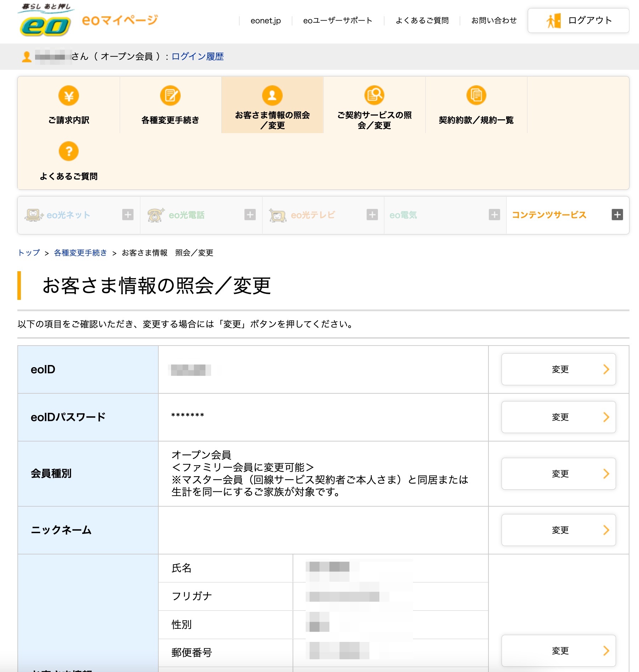The image size is (639, 672).
Task: Click the お客さま情報の照会／変更 person icon
Action: tap(272, 96)
